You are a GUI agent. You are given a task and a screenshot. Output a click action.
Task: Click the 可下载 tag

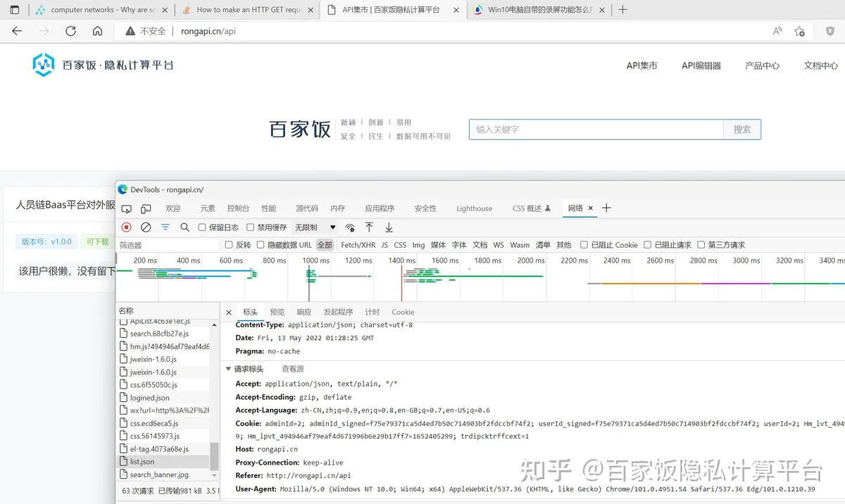tap(98, 241)
